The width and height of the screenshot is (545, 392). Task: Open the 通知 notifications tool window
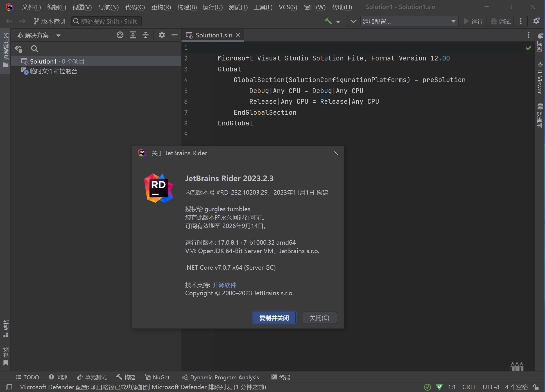(540, 42)
